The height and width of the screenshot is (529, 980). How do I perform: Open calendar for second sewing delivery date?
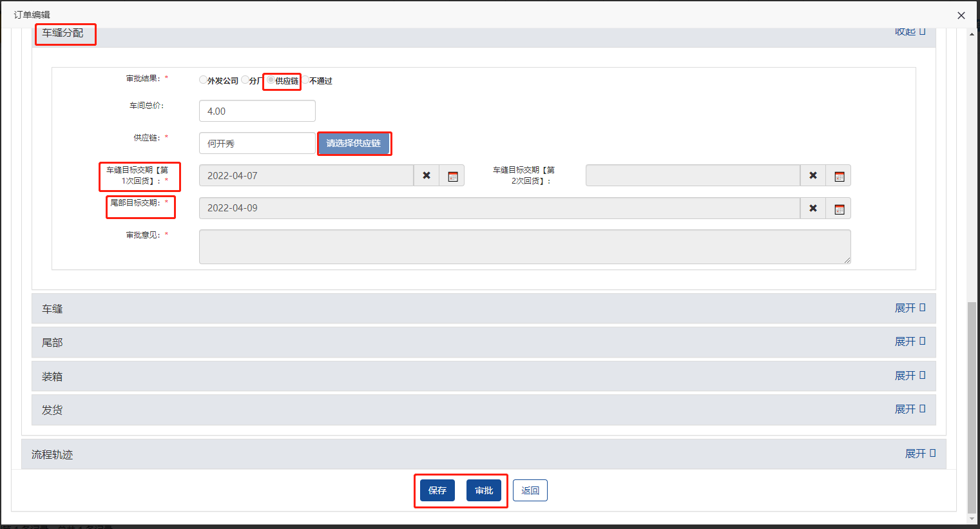coord(839,176)
